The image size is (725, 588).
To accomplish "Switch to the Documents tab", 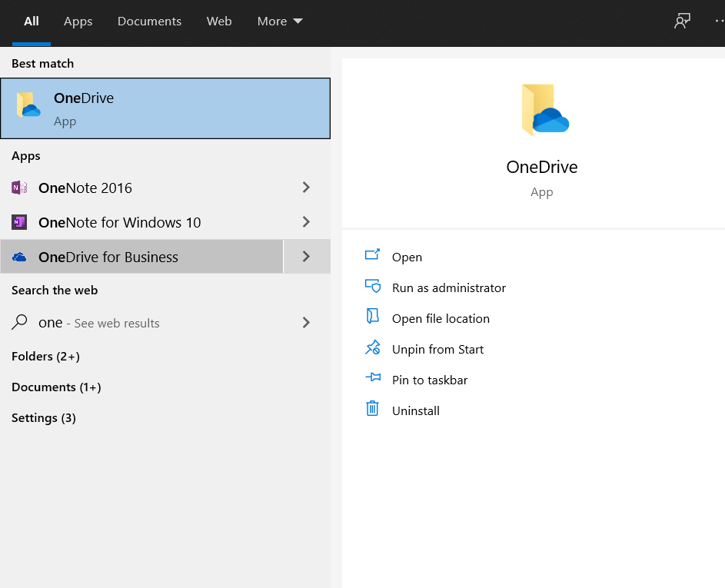I will click(x=149, y=22).
